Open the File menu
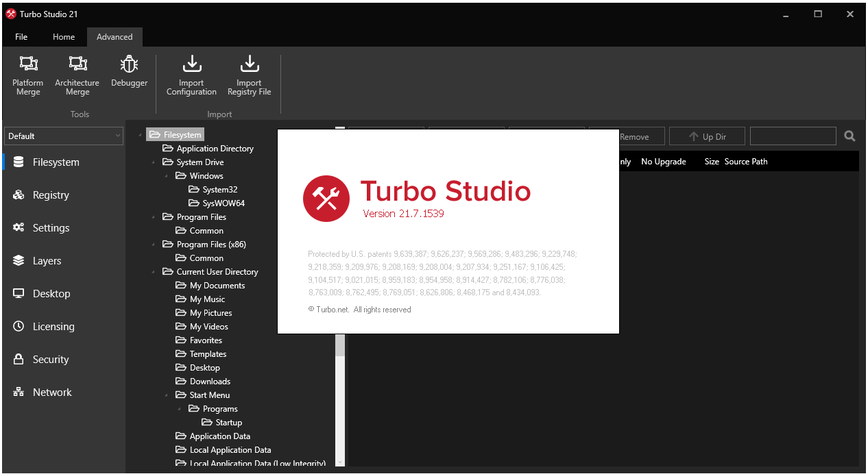Screen dimensions: 868x474 pos(21,37)
